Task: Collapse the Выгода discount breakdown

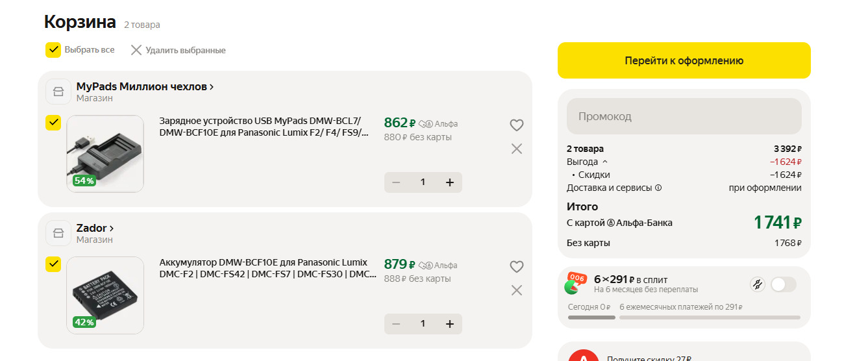Action: (x=605, y=162)
